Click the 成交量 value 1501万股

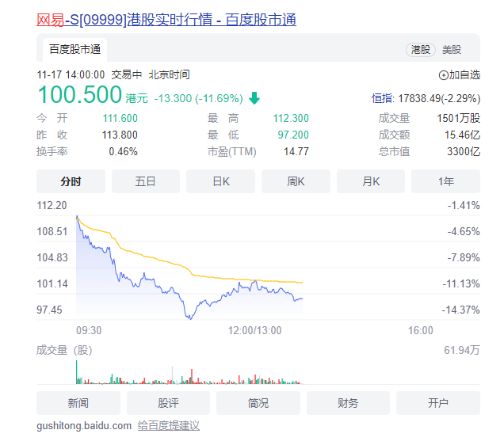459,118
